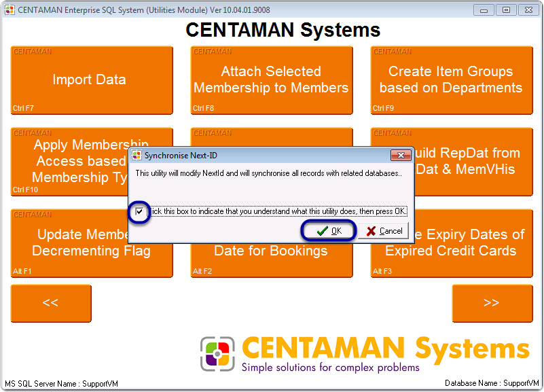This screenshot has width=544, height=392.
Task: Tick the understanding confirmation checkbox
Action: (x=139, y=211)
